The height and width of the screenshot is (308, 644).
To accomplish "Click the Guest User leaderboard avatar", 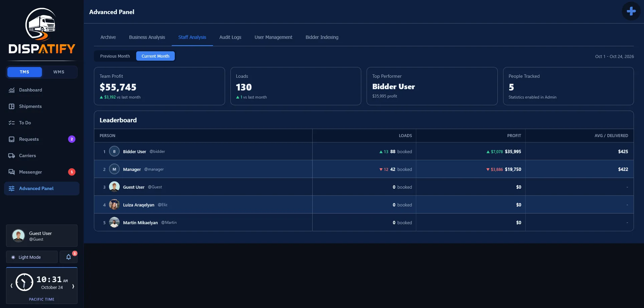I will point(114,187).
